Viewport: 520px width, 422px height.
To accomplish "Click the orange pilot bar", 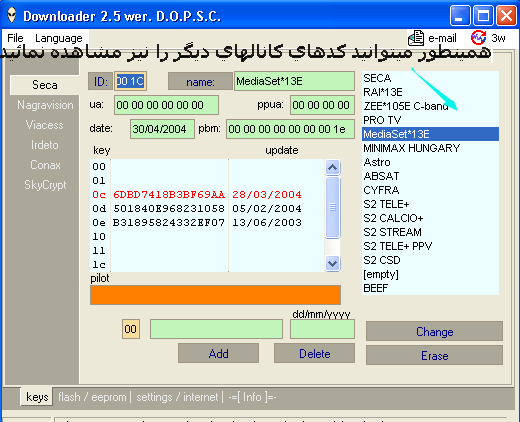I will click(215, 295).
